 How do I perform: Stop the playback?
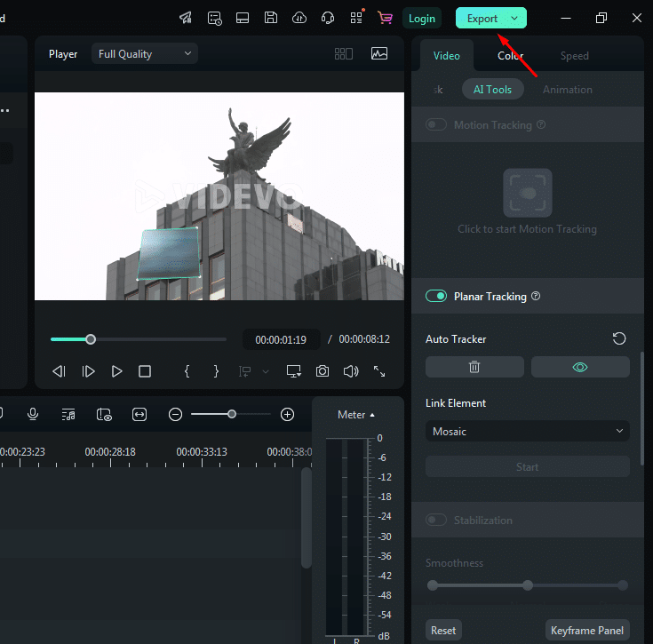145,371
